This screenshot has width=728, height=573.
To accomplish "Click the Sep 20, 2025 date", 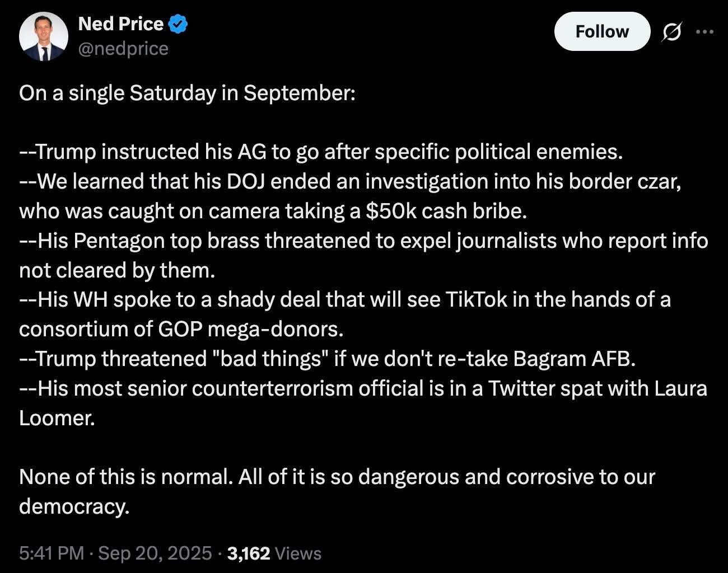I will (155, 553).
